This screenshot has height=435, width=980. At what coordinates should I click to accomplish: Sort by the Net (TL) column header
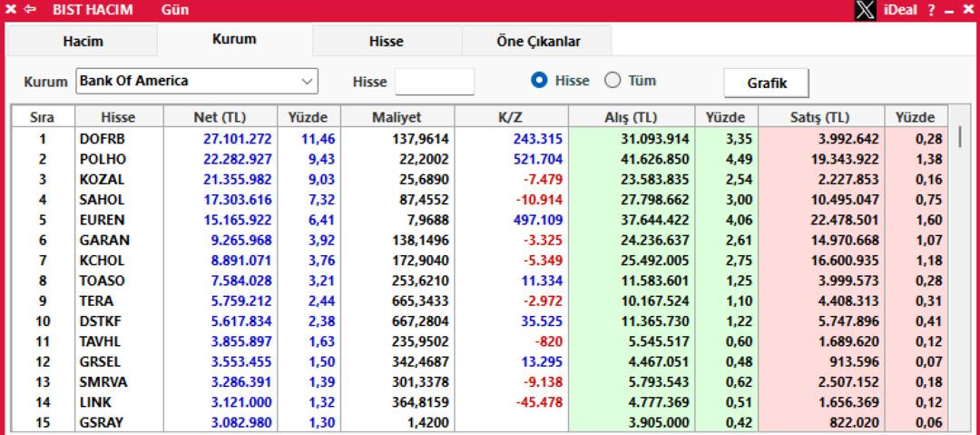220,117
